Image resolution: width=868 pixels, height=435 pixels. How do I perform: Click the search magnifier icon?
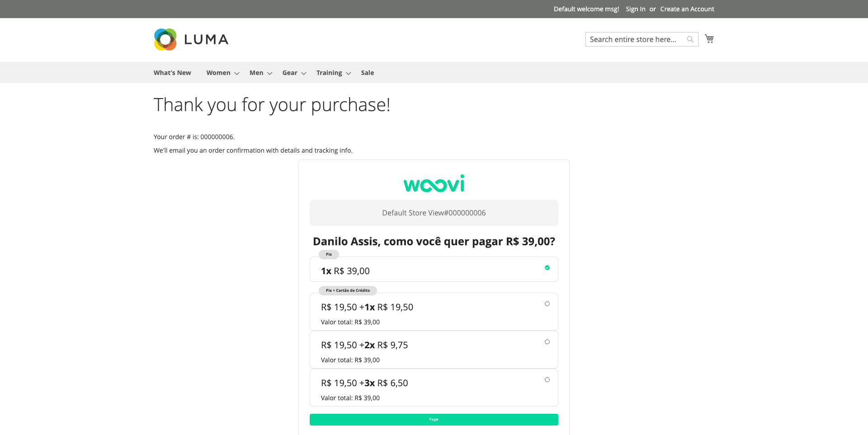690,39
